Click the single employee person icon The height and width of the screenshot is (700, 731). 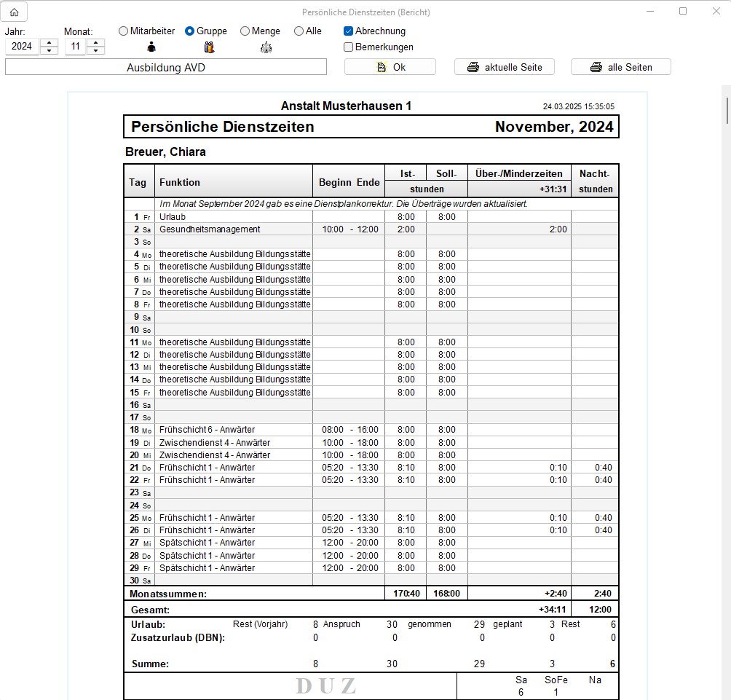(151, 48)
